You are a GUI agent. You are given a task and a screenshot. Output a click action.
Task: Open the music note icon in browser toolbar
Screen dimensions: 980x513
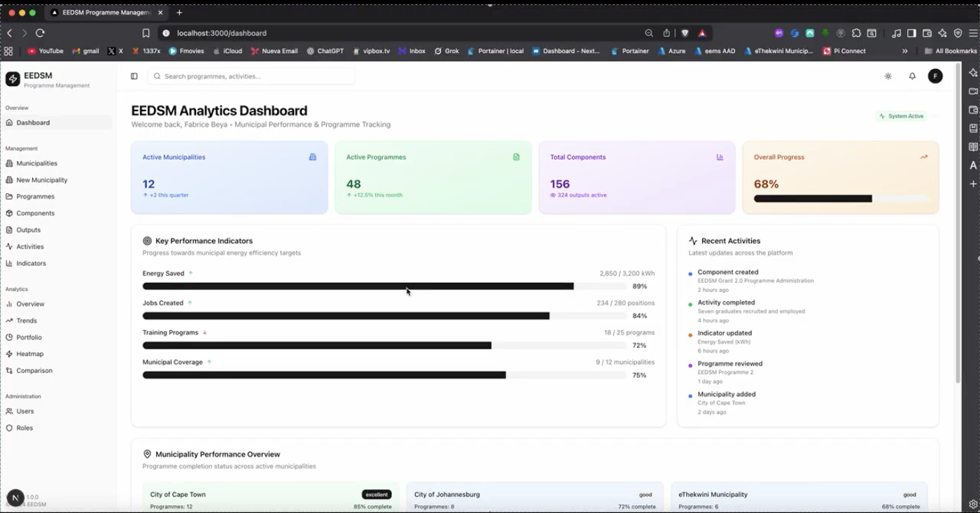(x=896, y=33)
